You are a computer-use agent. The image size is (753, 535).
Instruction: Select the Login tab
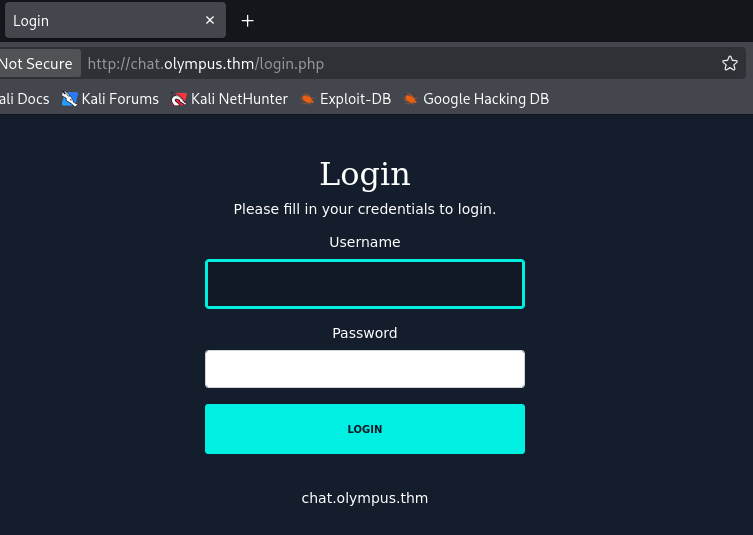coord(100,21)
